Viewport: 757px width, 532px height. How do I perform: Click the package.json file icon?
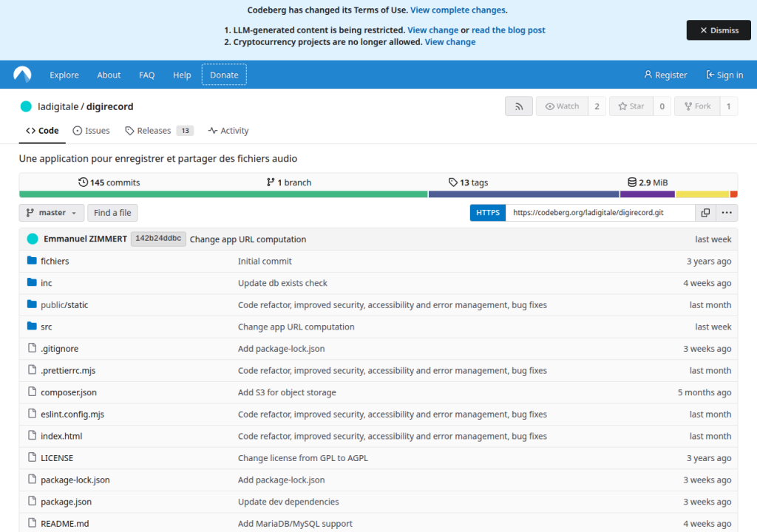click(32, 501)
